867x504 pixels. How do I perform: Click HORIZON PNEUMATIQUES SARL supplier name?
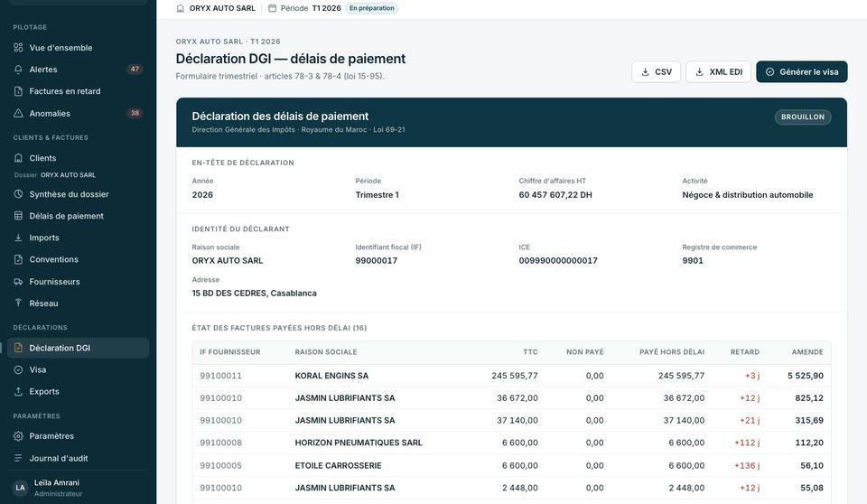pos(359,443)
